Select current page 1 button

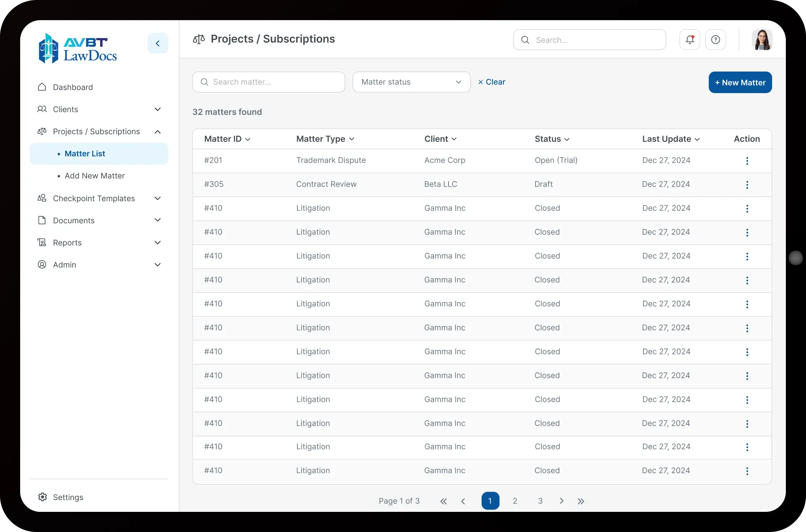point(490,501)
